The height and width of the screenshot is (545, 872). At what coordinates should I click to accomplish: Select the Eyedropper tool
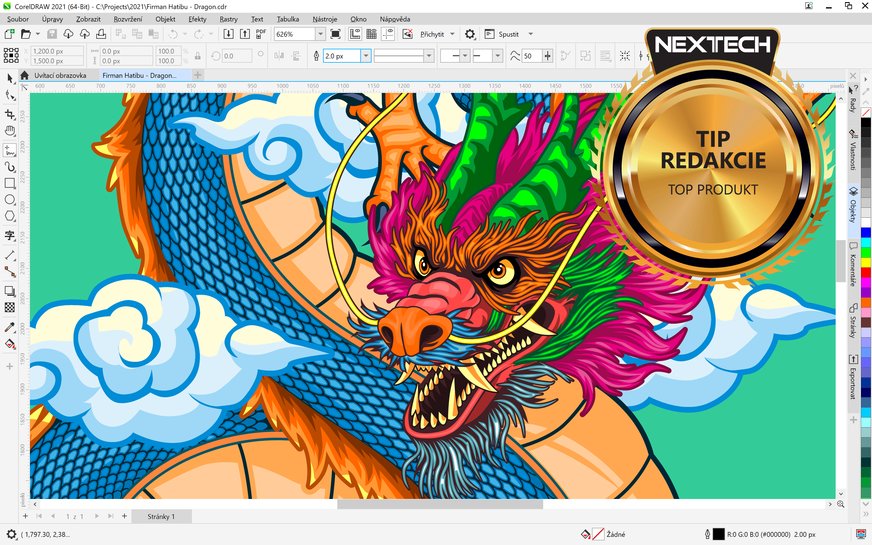[10, 327]
